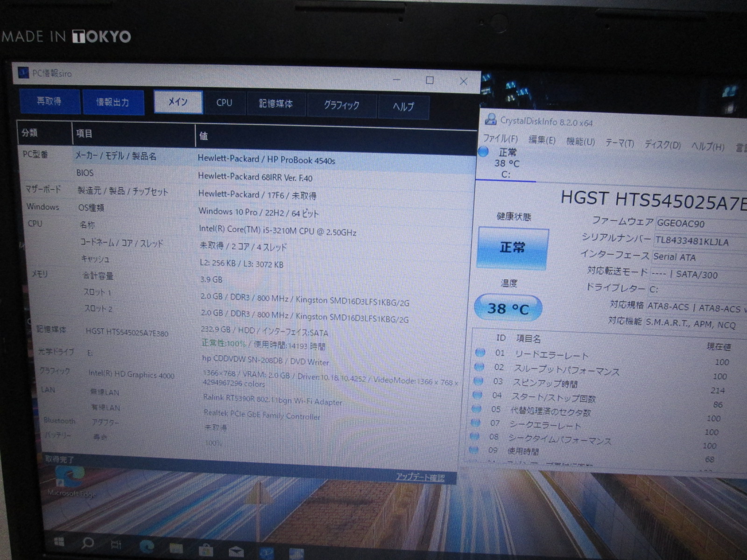
Task: Click the 現在値 column header
Action: [x=719, y=346]
